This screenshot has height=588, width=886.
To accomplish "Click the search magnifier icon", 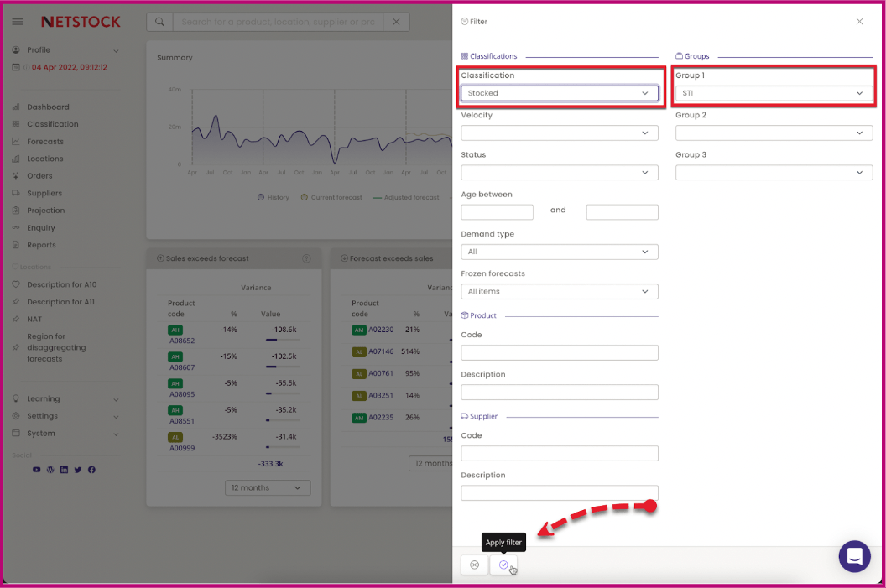I will pyautogui.click(x=159, y=22).
